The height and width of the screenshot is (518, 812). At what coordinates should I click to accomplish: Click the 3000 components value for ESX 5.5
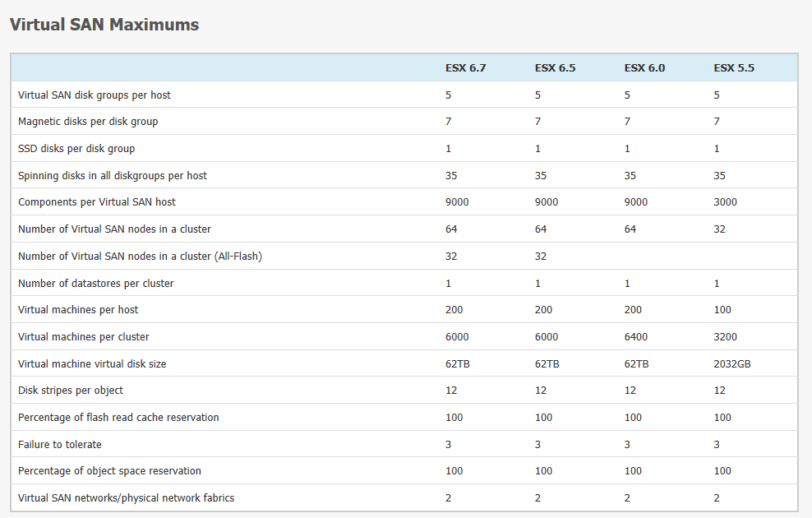(725, 202)
